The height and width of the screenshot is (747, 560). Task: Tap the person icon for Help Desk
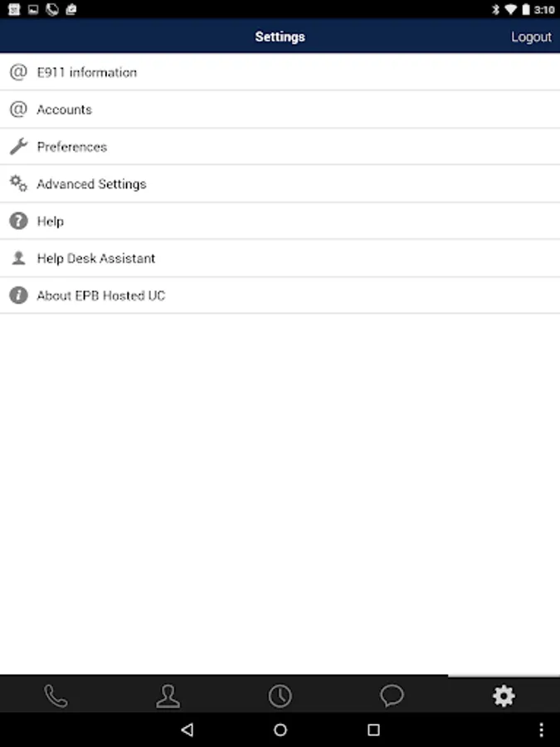tap(18, 258)
